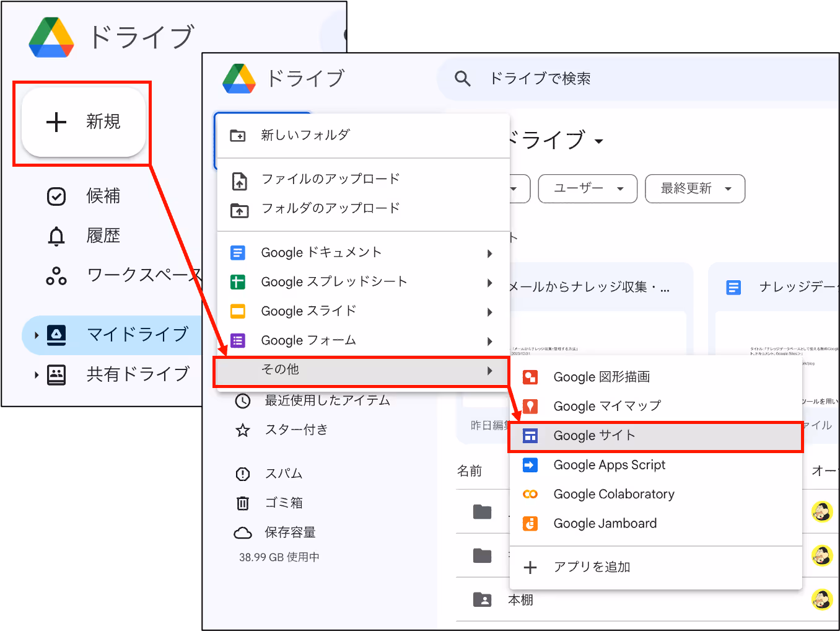The height and width of the screenshot is (631, 840).
Task: Click the new folder icon
Action: coord(238,135)
